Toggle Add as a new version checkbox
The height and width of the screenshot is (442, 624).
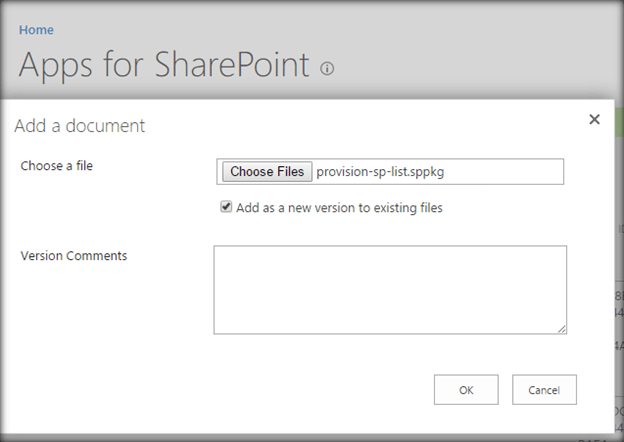[226, 208]
